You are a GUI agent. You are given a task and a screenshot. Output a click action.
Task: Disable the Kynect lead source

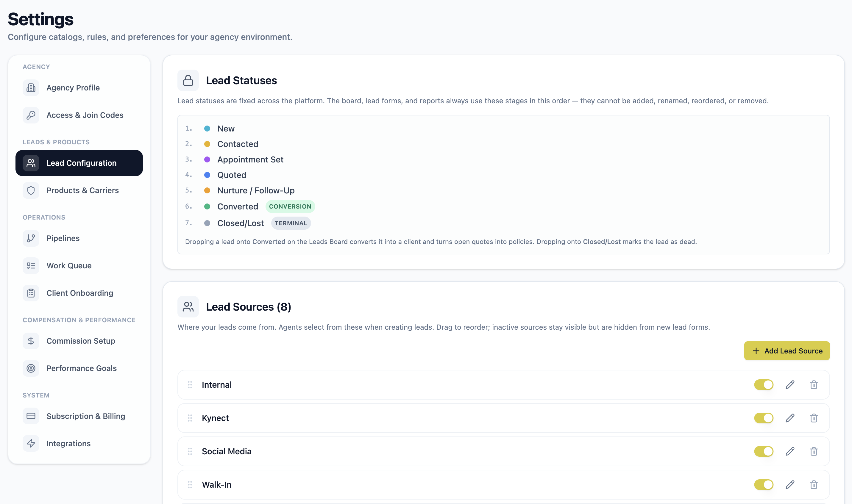(764, 418)
